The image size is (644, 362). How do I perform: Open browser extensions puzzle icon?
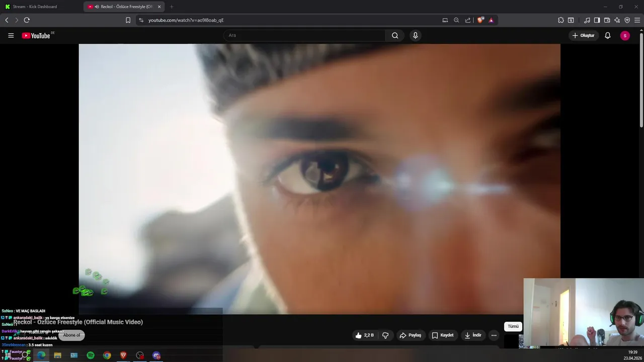click(x=561, y=20)
